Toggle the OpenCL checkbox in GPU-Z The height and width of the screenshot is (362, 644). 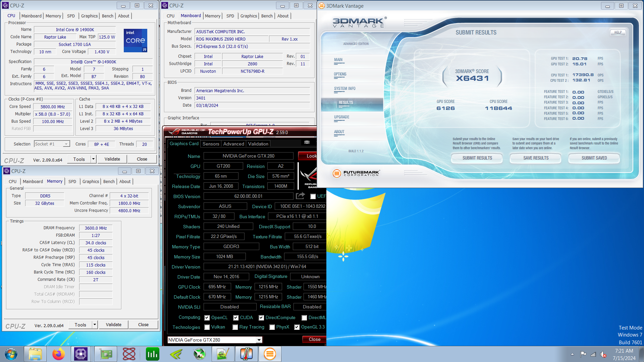[207, 318]
